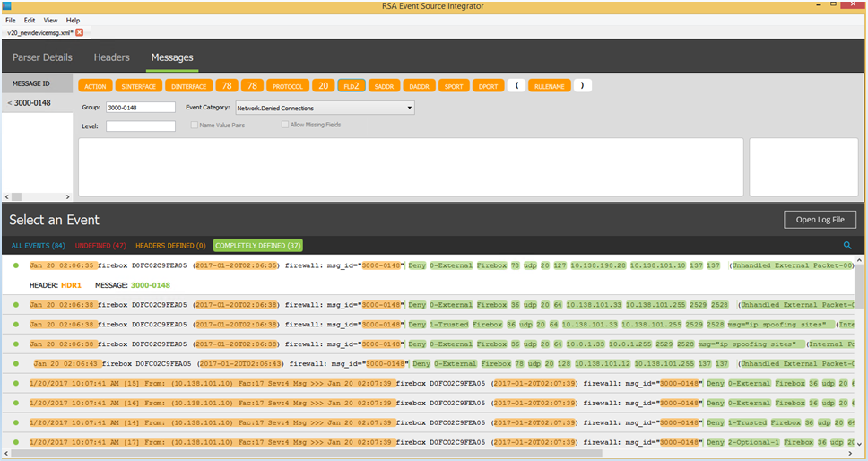Viewport: 868px width, 461px height.
Task: Click the green status dot of first event
Action: [16, 265]
